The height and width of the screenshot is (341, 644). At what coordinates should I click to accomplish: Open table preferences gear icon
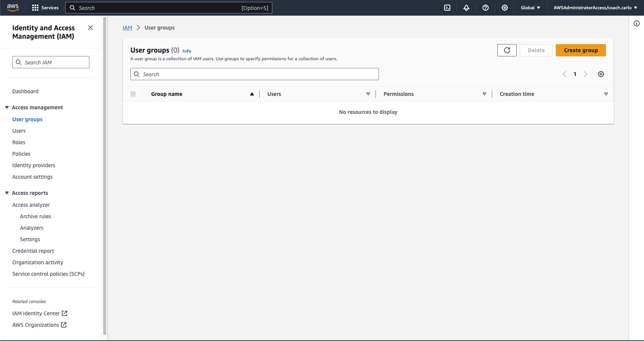(601, 74)
